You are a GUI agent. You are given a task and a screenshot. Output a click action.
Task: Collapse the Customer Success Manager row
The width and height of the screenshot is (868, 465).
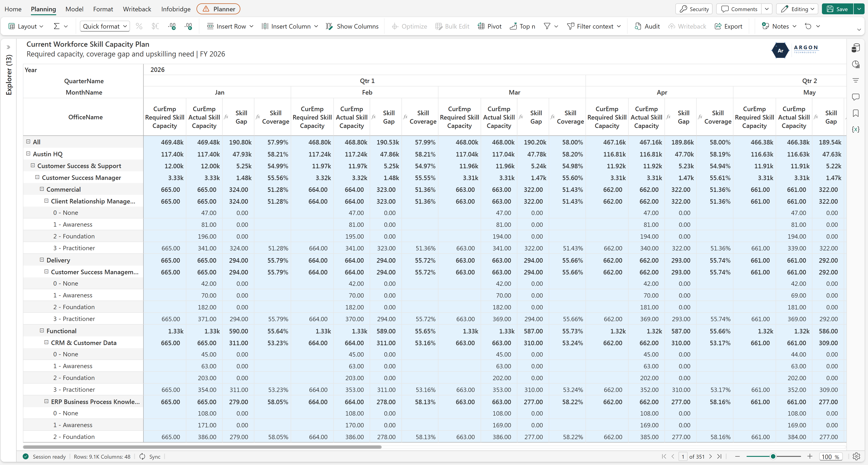(37, 177)
